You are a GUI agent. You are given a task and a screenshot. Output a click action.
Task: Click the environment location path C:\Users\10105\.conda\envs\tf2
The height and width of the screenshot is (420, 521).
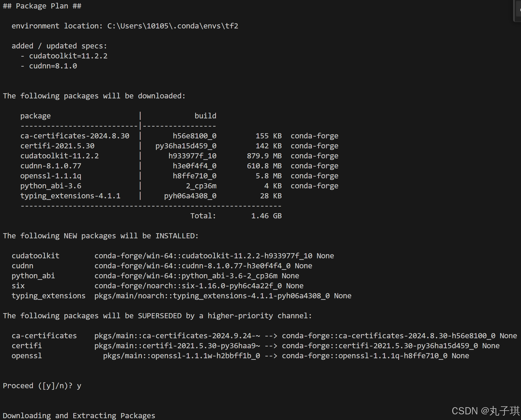point(172,26)
